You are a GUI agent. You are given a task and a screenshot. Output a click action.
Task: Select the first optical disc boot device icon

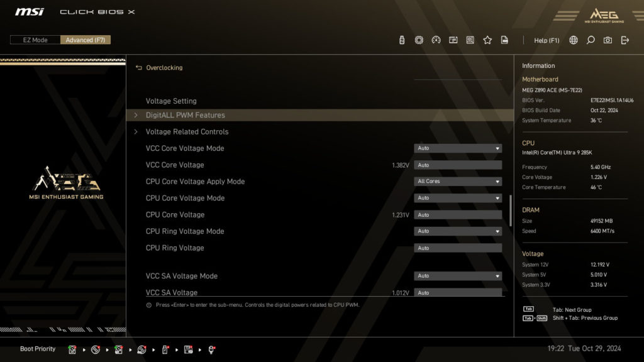pyautogui.click(x=96, y=349)
